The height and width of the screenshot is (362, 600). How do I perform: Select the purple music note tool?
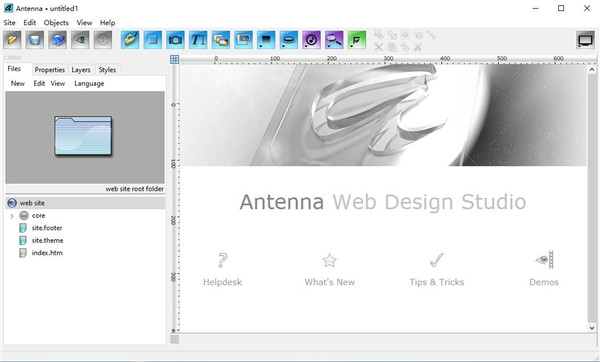[x=311, y=40]
